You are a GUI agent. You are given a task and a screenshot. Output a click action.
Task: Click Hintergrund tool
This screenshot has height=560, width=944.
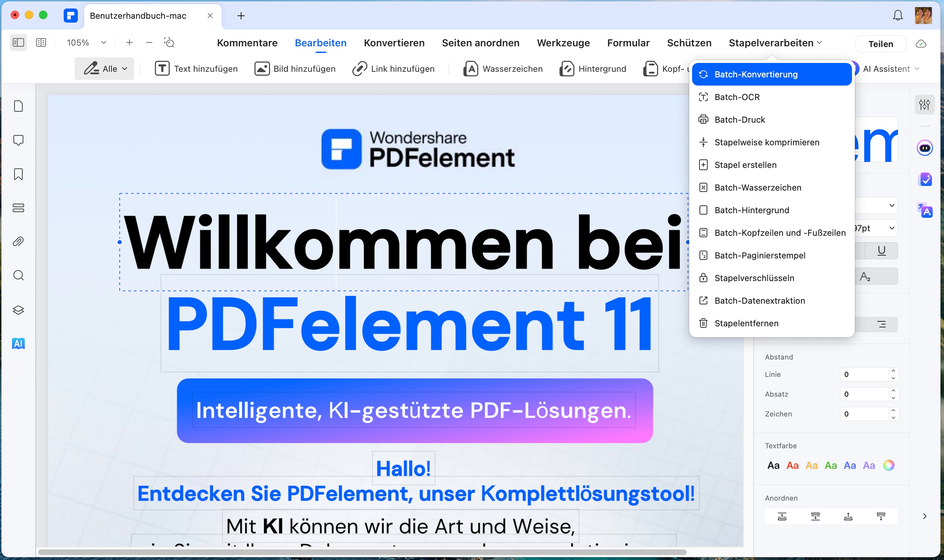click(x=593, y=69)
